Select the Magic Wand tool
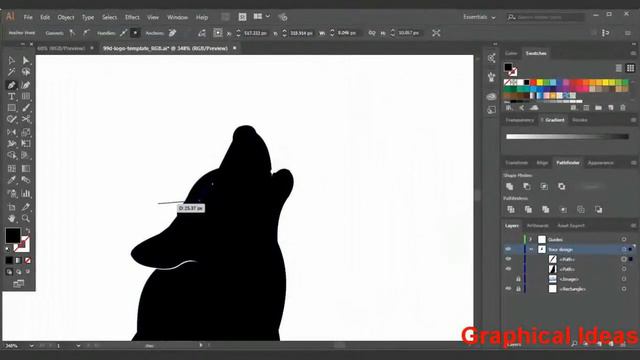640x360 pixels. point(11,72)
